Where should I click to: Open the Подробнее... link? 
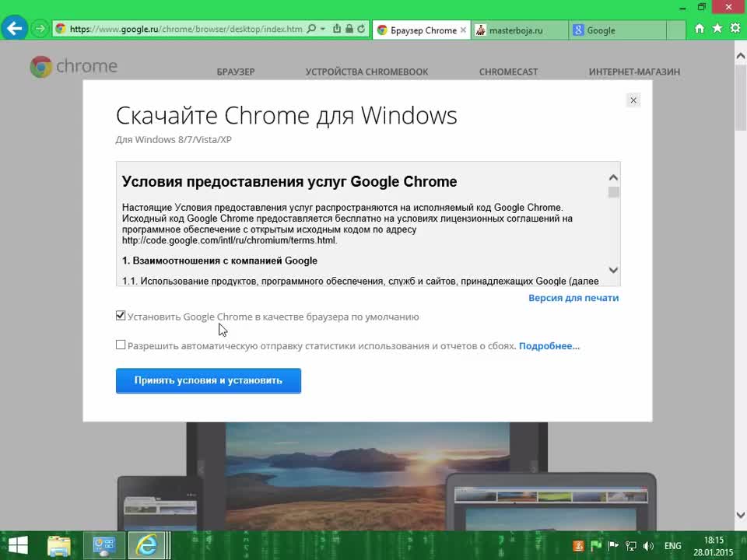(x=549, y=346)
